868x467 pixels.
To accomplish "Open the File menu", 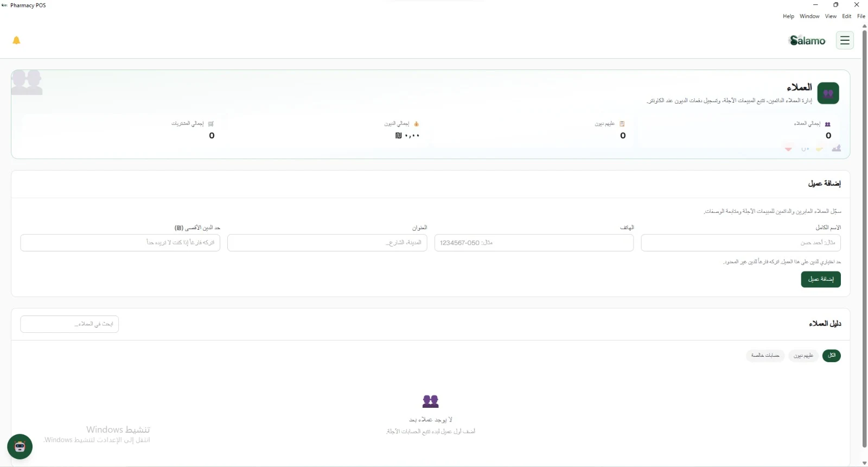I will [x=861, y=16].
